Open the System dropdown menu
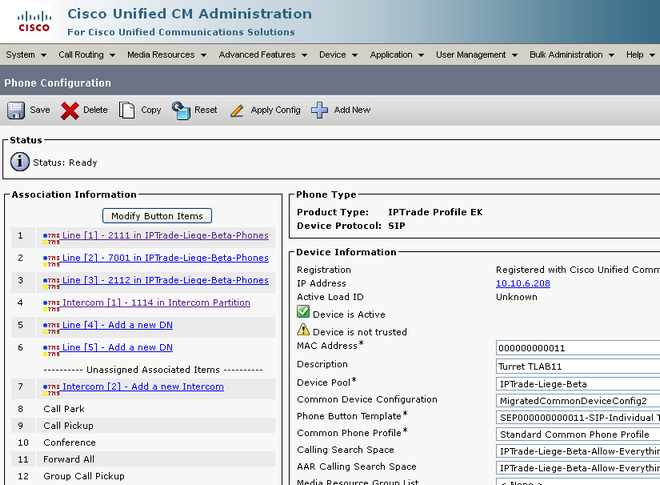Image resolution: width=660 pixels, height=485 pixels. [x=26, y=55]
